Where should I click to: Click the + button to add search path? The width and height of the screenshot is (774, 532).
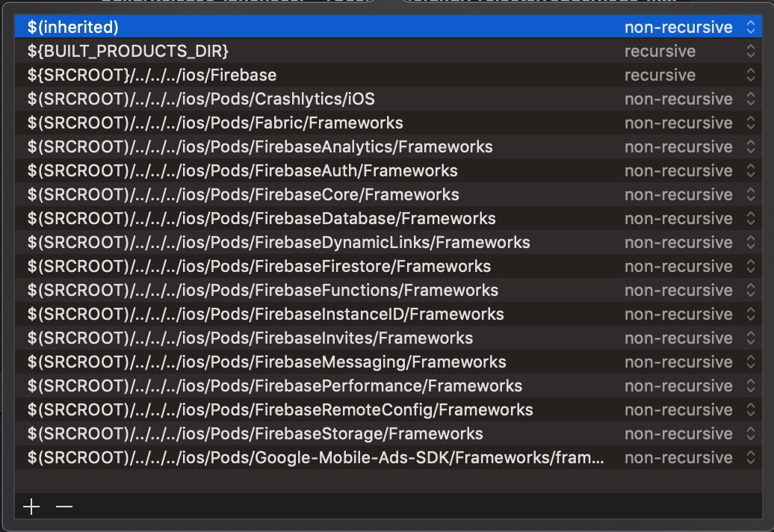coord(31,506)
